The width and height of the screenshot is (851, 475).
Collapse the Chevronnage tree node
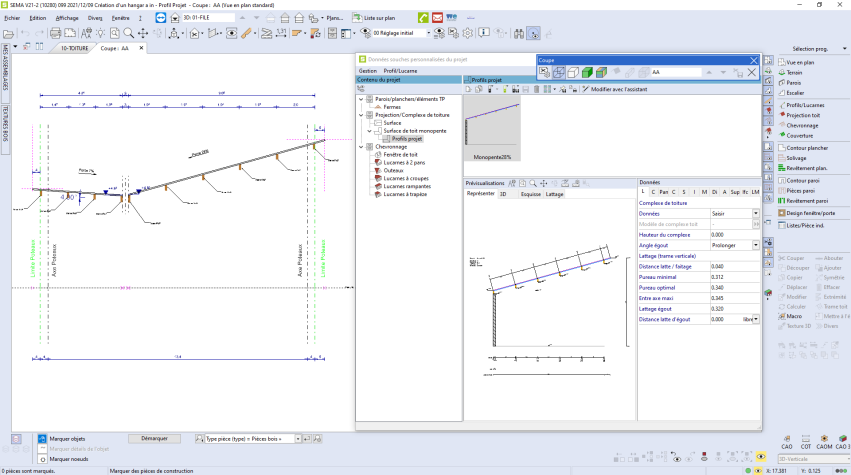(362, 146)
